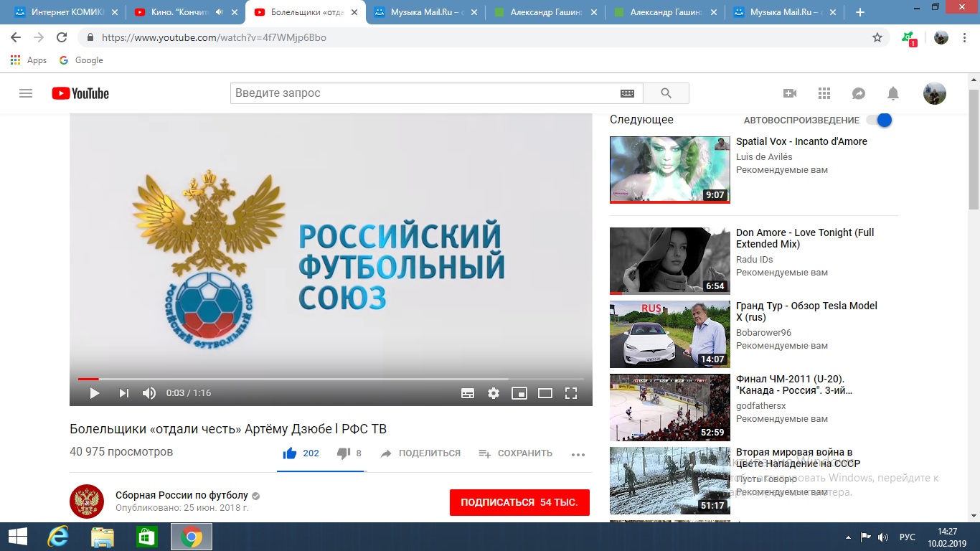The image size is (980, 551).
Task: Open the notifications bell
Action: [893, 93]
